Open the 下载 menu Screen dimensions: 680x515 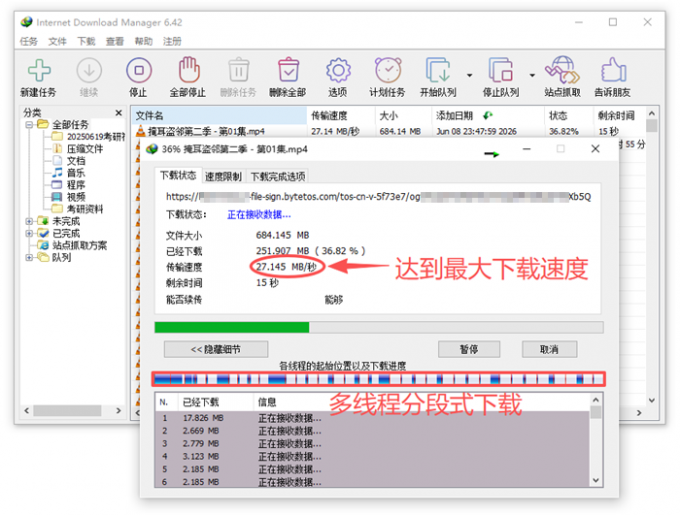click(86, 41)
